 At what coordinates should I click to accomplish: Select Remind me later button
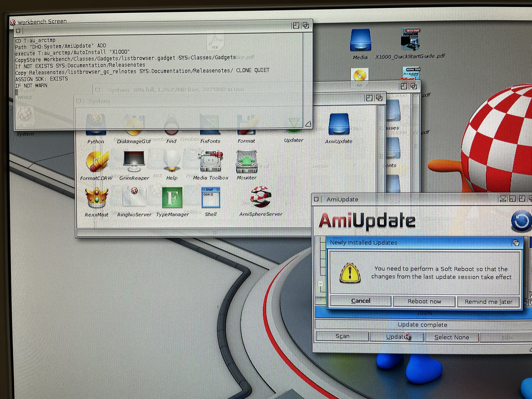coord(488,302)
